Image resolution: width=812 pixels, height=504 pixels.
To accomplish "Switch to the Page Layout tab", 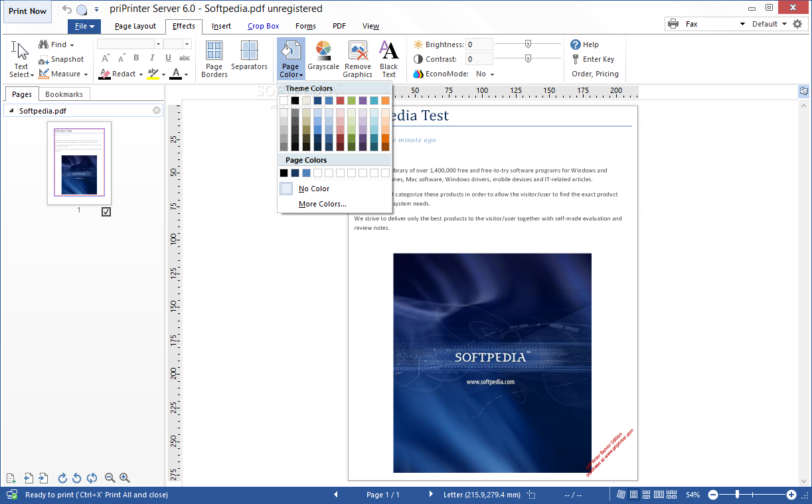I will point(135,27).
